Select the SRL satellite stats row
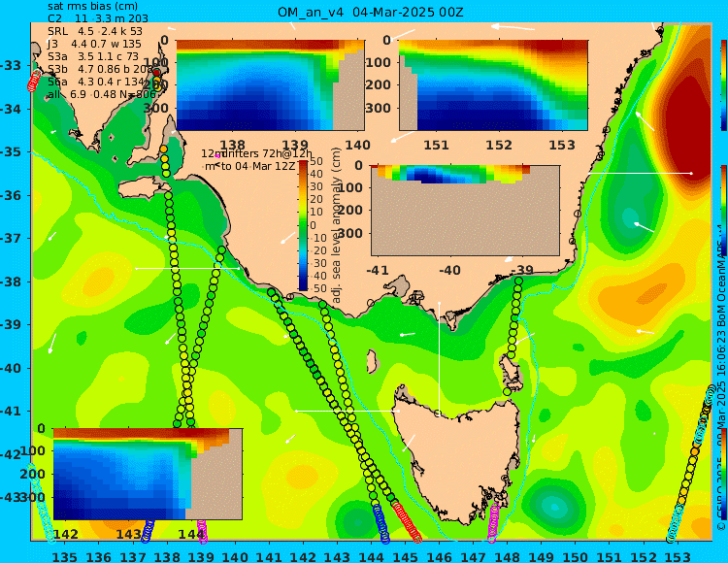The image size is (728, 563). (95, 31)
